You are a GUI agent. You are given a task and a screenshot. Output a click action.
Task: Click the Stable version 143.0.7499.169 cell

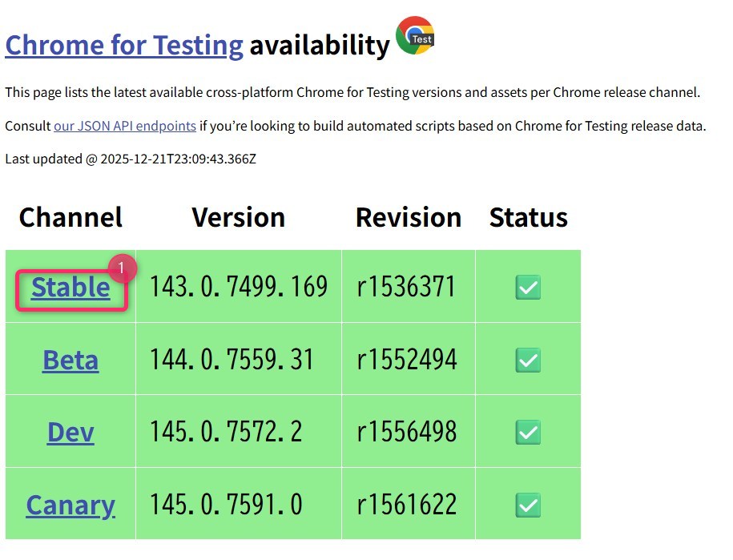click(239, 287)
